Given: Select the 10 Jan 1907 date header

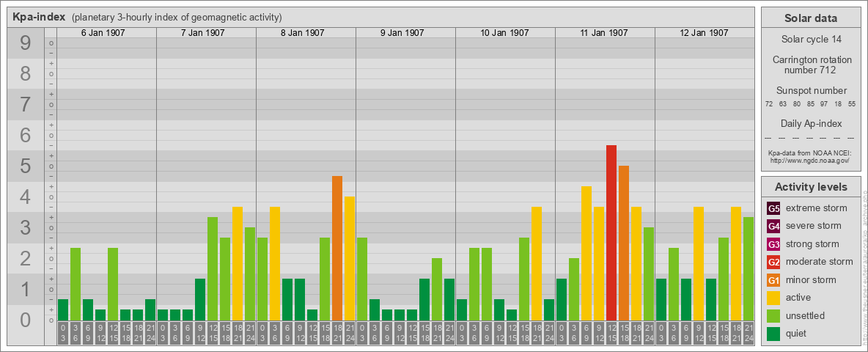Looking at the screenshot, I should click(x=505, y=33).
